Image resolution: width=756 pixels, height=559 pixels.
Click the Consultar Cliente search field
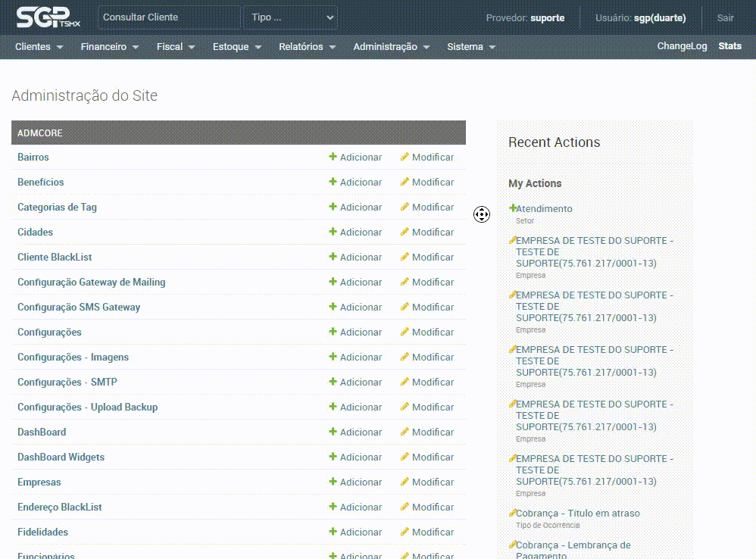tap(169, 17)
